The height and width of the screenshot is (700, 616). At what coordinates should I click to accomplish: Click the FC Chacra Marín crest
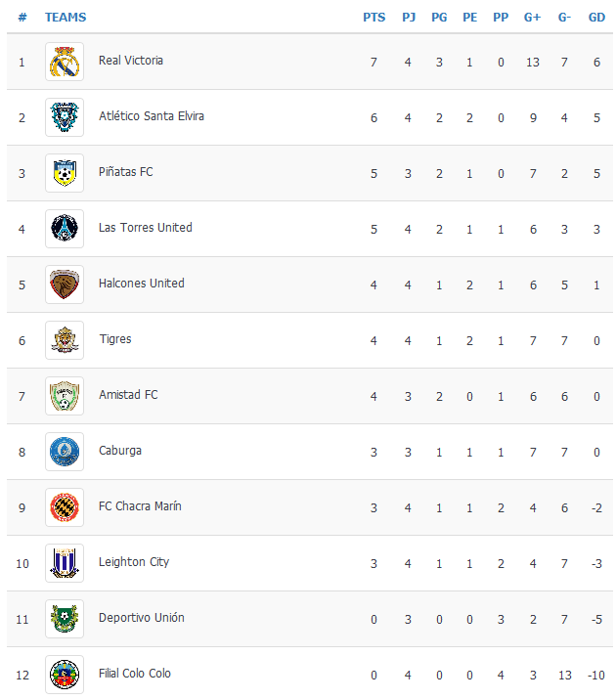65,507
